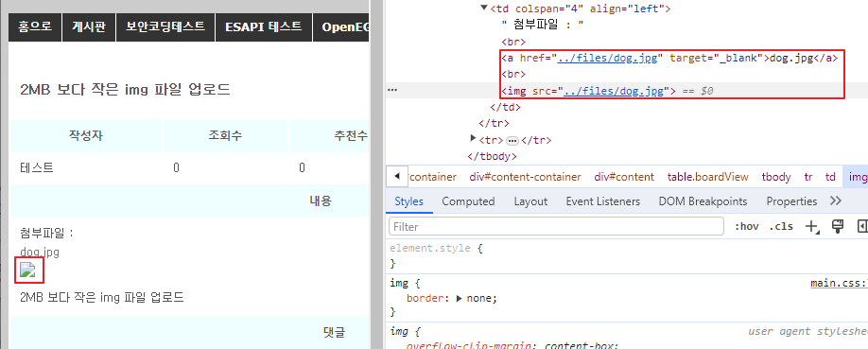Switch to the Computed tab
The height and width of the screenshot is (349, 868).
coord(468,201)
